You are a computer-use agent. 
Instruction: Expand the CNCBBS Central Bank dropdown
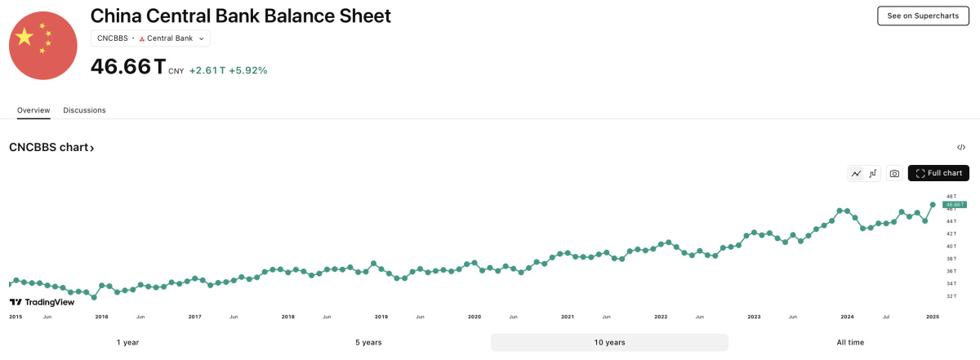pyautogui.click(x=150, y=38)
